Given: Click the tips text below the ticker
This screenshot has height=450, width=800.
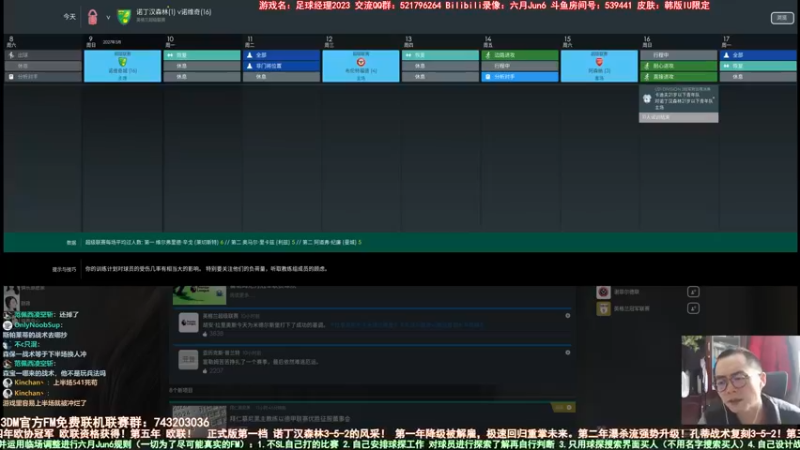Looking at the screenshot, I should pos(206,268).
